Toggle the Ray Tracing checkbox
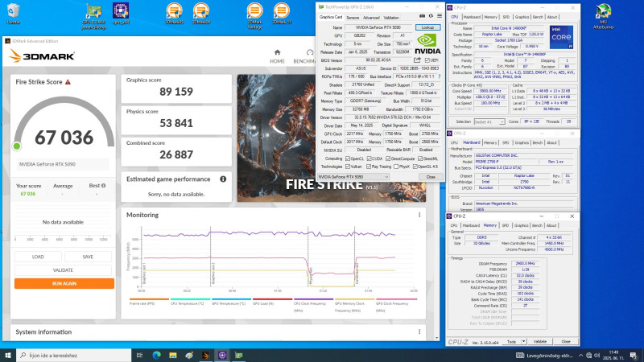This screenshot has height=362, width=644. click(369, 167)
